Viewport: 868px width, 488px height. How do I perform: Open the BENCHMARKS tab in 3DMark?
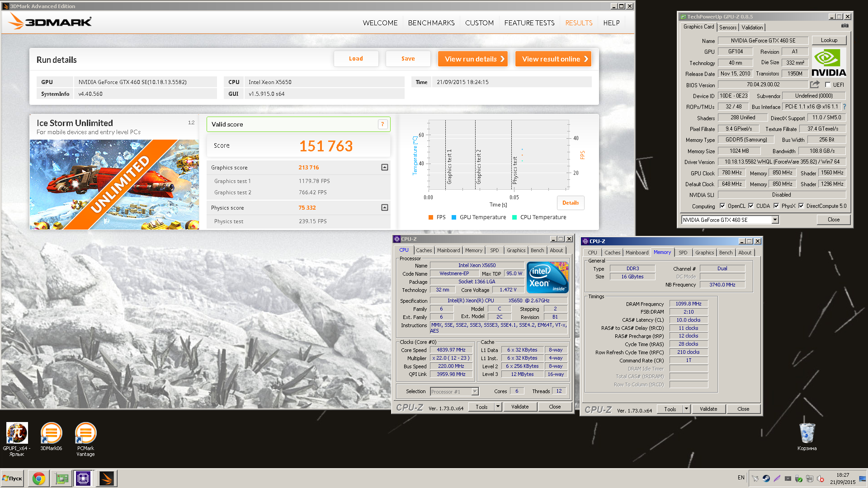[x=431, y=23]
